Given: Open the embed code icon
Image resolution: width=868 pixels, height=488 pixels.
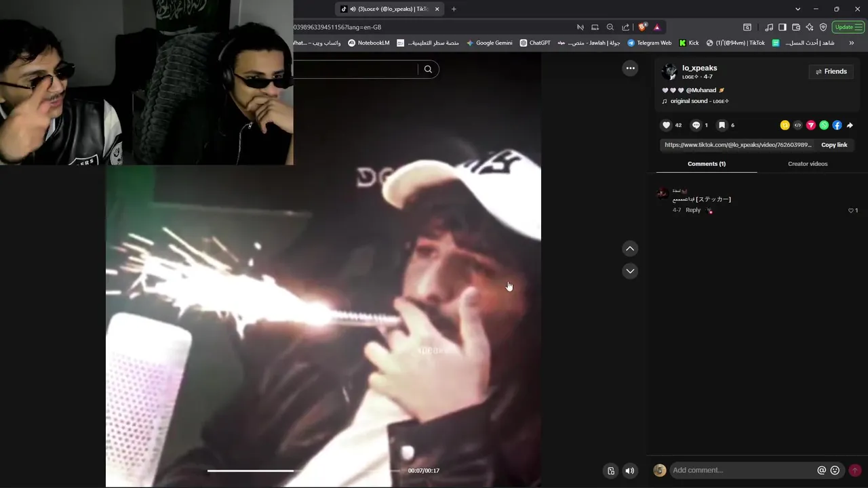Looking at the screenshot, I should click(797, 125).
